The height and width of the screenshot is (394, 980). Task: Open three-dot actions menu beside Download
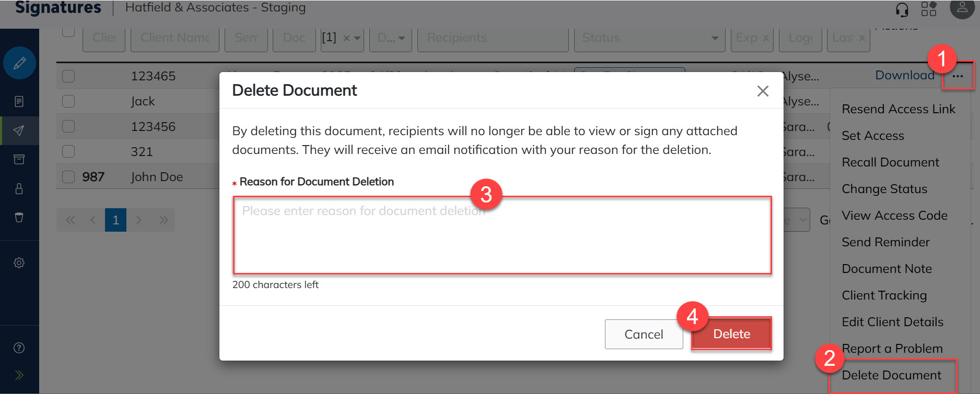pyautogui.click(x=957, y=76)
